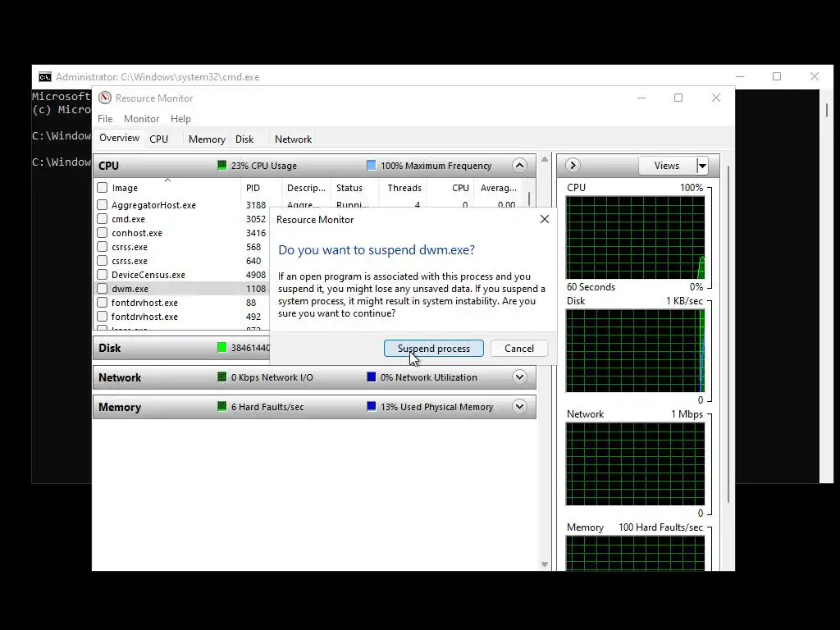Click the overview pane scroll-up arrow

(x=545, y=159)
